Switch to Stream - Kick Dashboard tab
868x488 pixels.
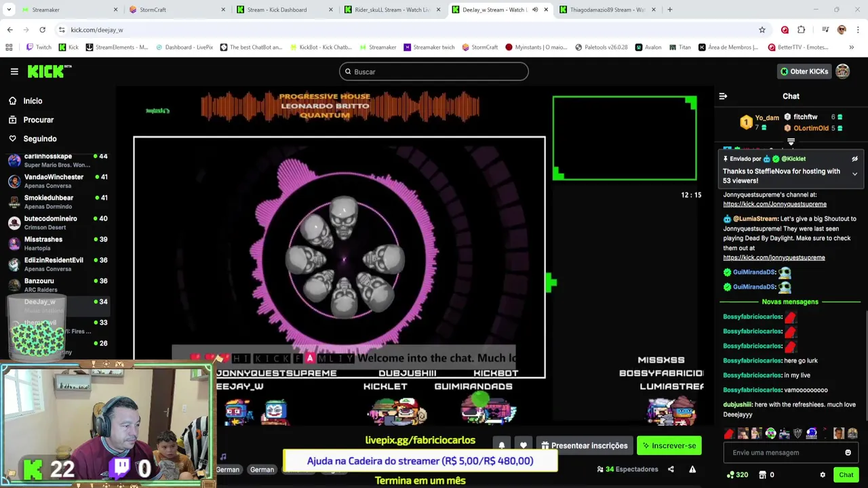coord(283,9)
